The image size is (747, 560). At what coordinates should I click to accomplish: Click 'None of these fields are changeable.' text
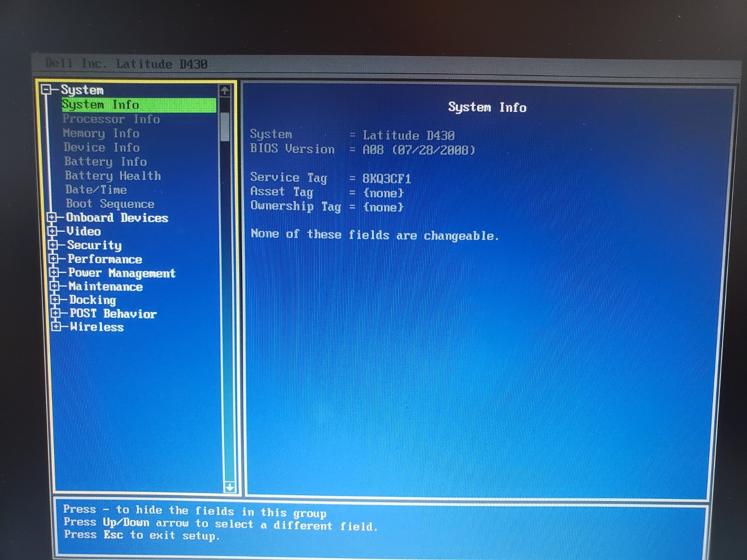tap(374, 235)
